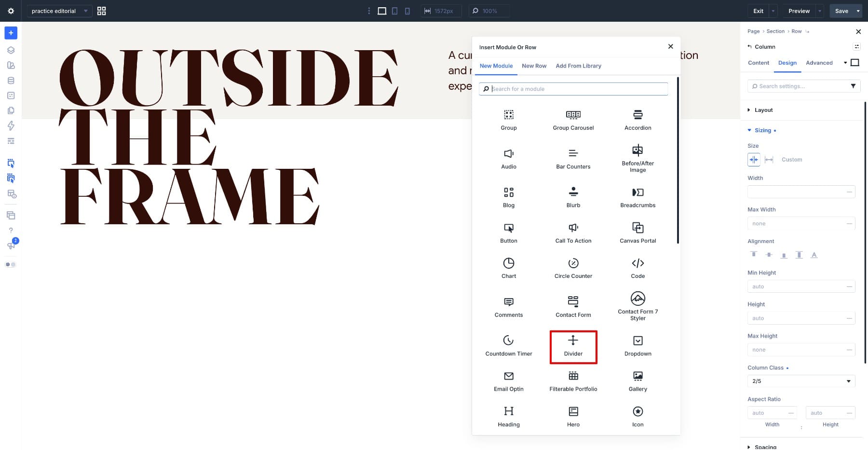
Task: Click the blue add element button
Action: tap(11, 33)
